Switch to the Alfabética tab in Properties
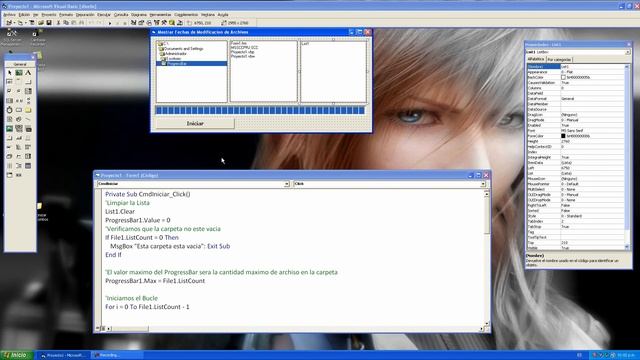The height and width of the screenshot is (360, 640). (x=536, y=59)
